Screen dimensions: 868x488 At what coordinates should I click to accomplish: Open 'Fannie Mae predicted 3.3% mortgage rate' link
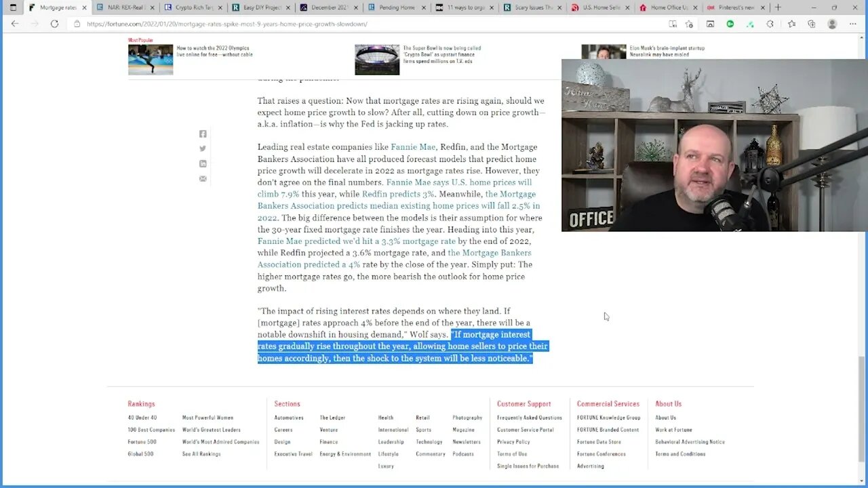click(357, 241)
